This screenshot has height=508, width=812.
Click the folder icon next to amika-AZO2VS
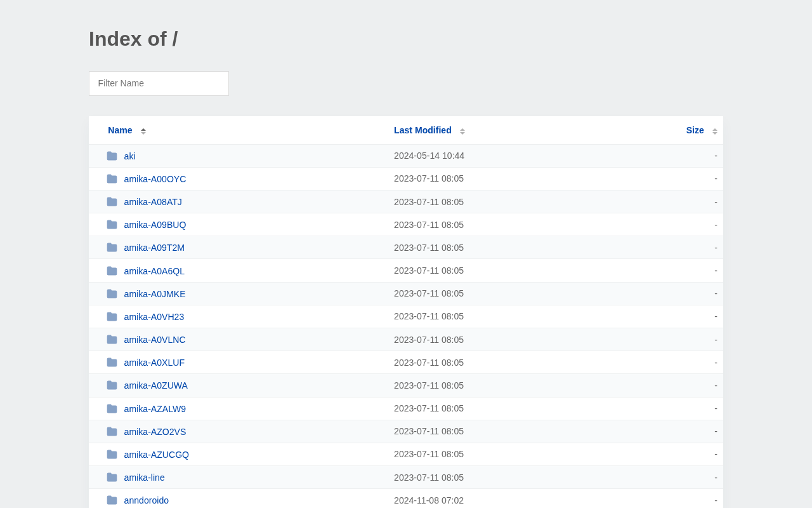pos(112,432)
